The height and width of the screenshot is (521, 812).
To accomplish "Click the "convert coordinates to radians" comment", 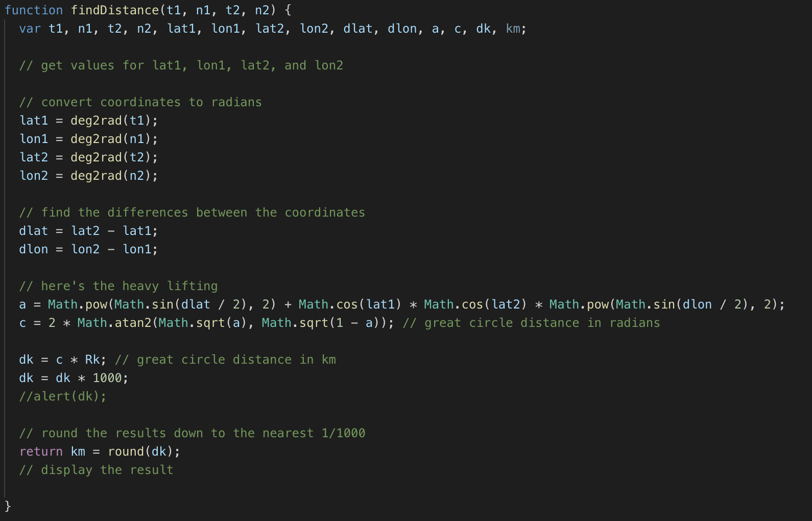I will [140, 102].
